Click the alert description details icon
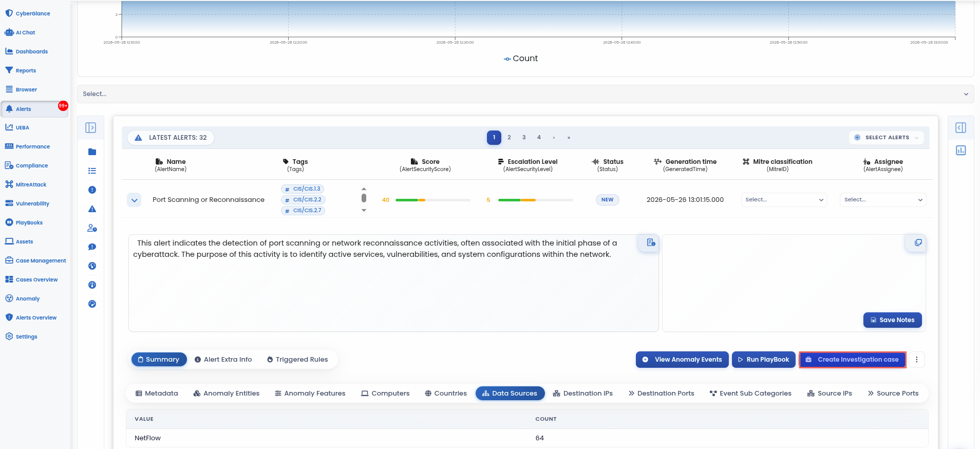 651,242
